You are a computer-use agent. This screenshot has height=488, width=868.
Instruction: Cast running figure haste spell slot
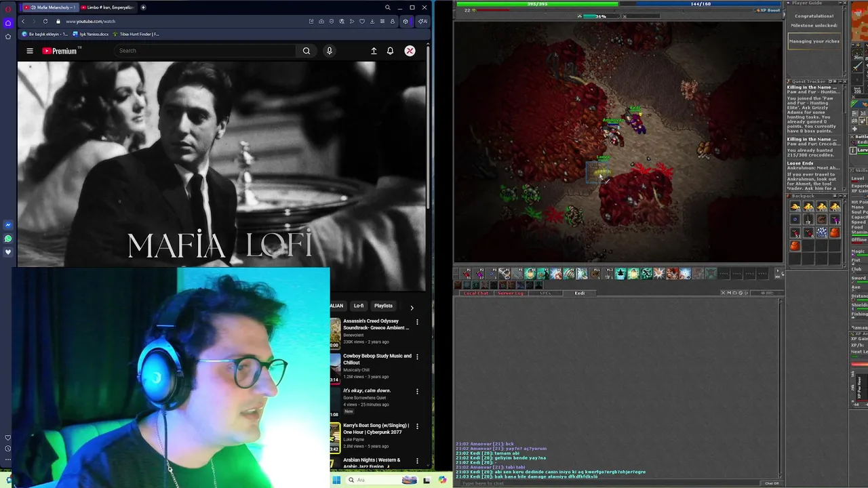click(x=646, y=273)
